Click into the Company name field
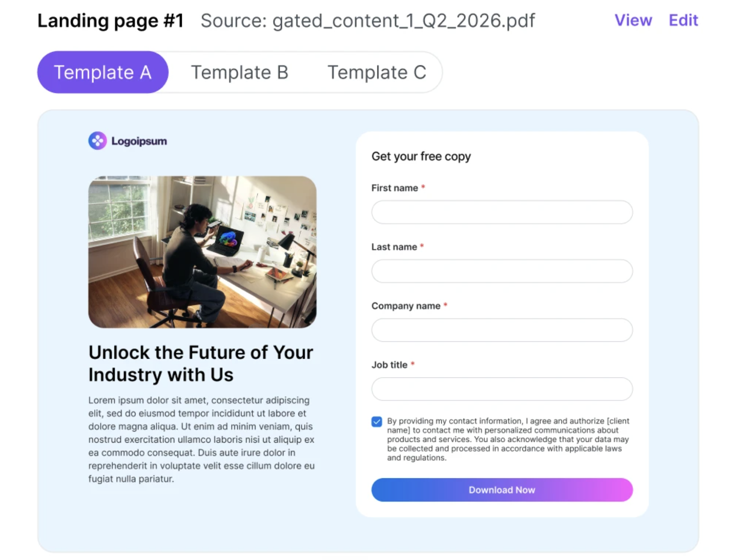This screenshot has width=732, height=560. point(502,330)
